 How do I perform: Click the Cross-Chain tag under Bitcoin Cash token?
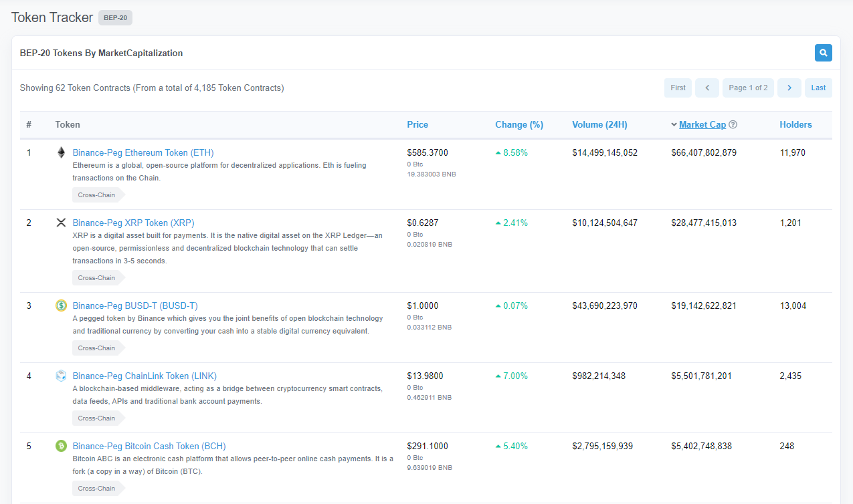[x=98, y=488]
